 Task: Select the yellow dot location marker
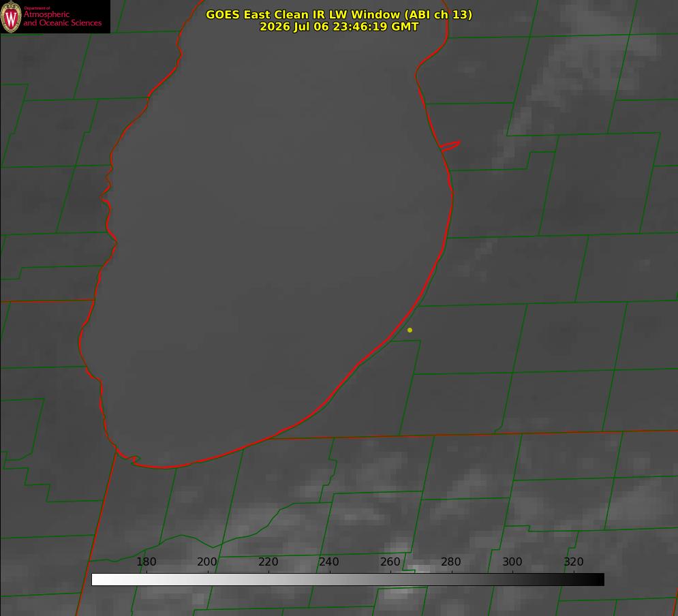[x=410, y=330]
